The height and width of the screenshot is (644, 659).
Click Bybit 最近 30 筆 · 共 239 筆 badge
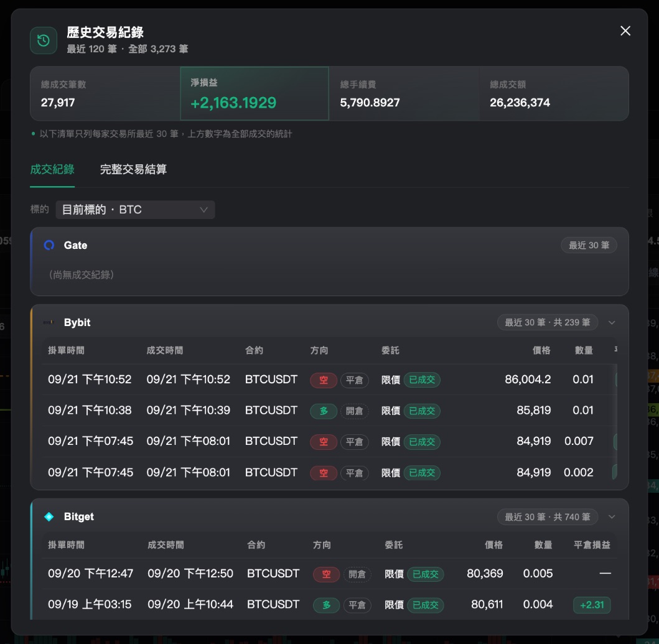pyautogui.click(x=548, y=322)
